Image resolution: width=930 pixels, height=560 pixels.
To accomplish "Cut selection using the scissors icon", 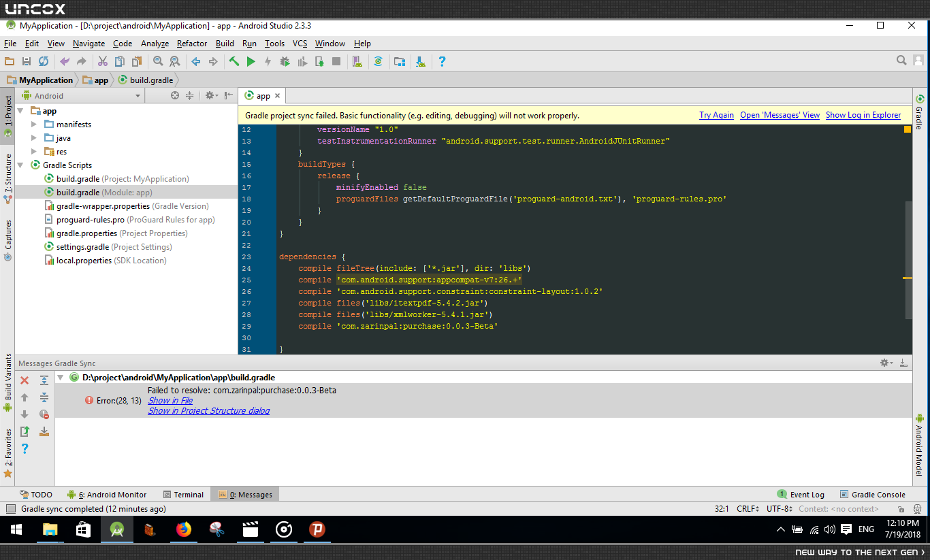I will click(103, 61).
